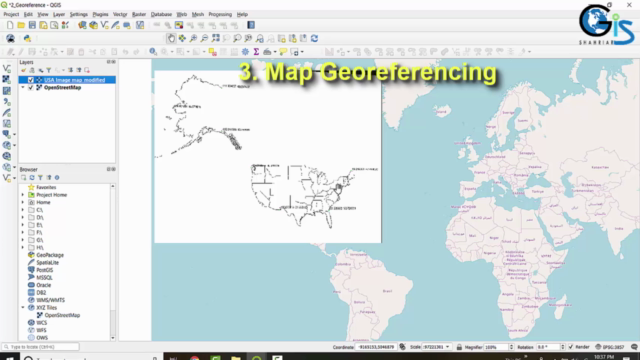The image size is (640, 360).
Task: Click the Refresh map icon
Action: pyautogui.click(x=314, y=38)
